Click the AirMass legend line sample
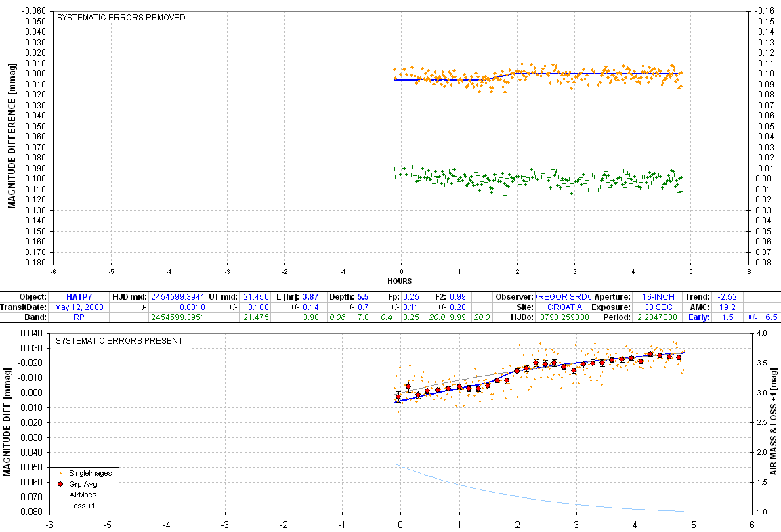 click(60, 495)
